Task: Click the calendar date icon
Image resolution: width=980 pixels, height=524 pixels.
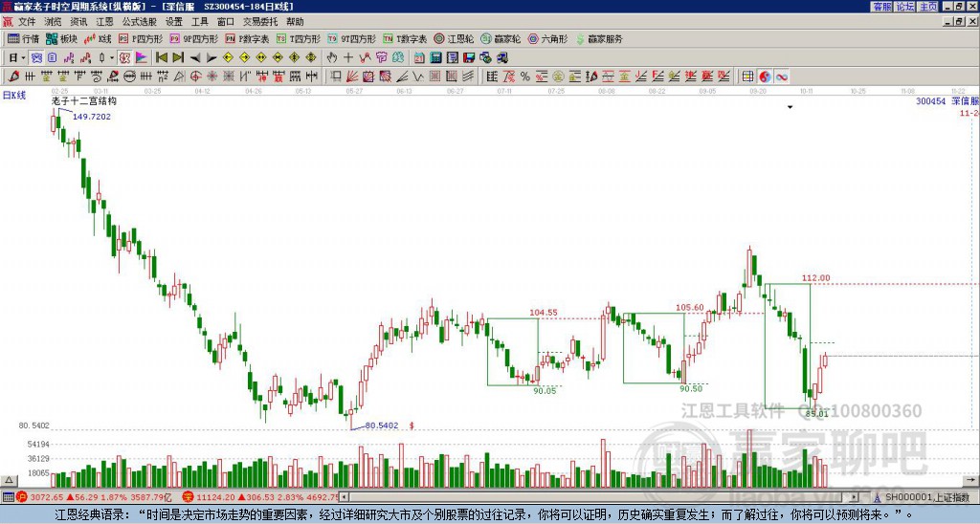Action: point(419,58)
